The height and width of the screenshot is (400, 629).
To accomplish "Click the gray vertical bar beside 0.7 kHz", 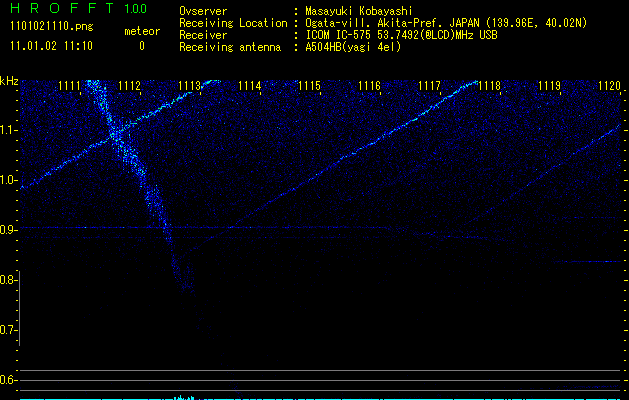I will (x=20, y=308).
